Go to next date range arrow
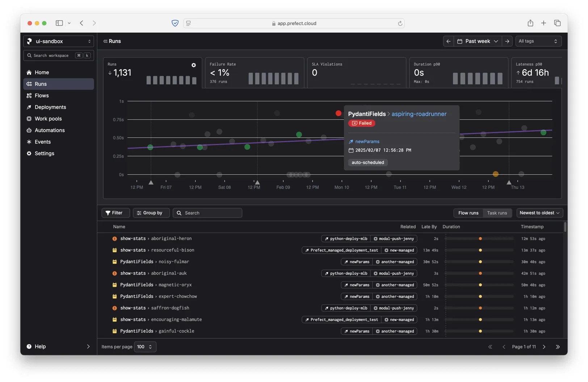The width and height of the screenshot is (588, 382). [507, 41]
